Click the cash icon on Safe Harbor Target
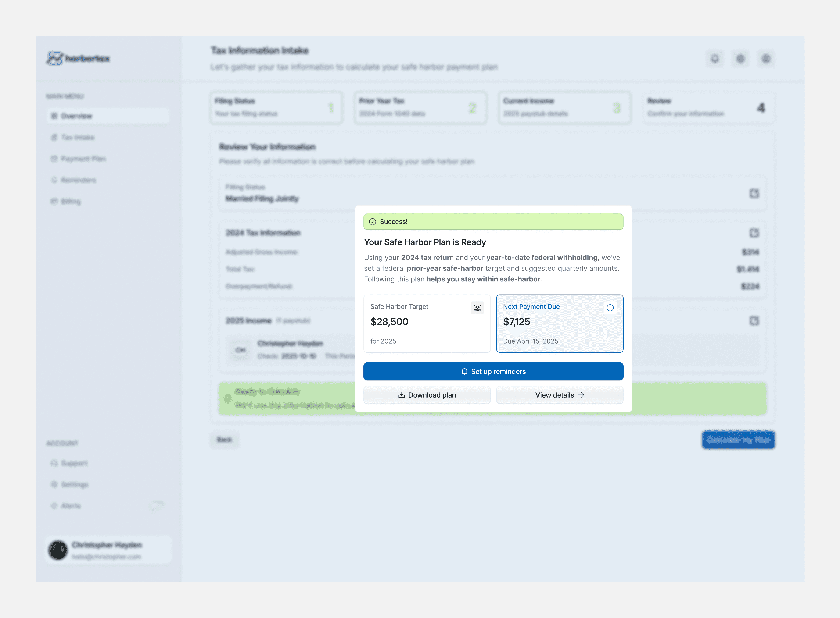Viewport: 840px width, 618px height. [477, 308]
